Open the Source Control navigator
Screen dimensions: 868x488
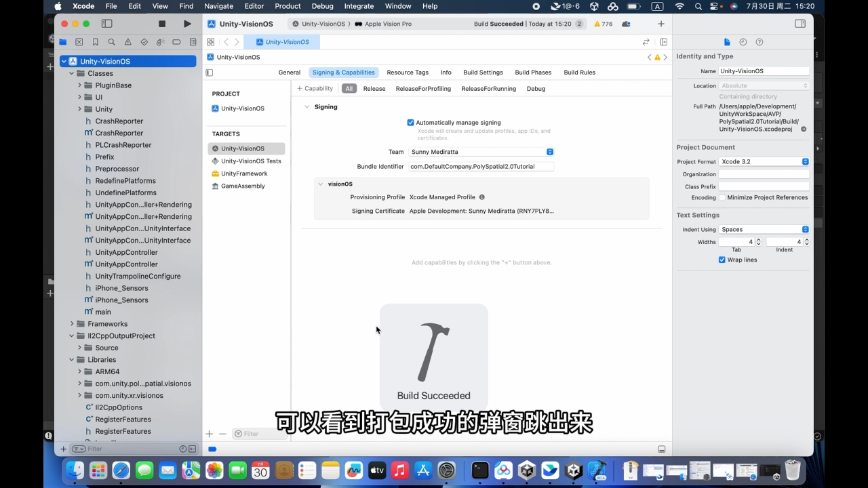79,42
